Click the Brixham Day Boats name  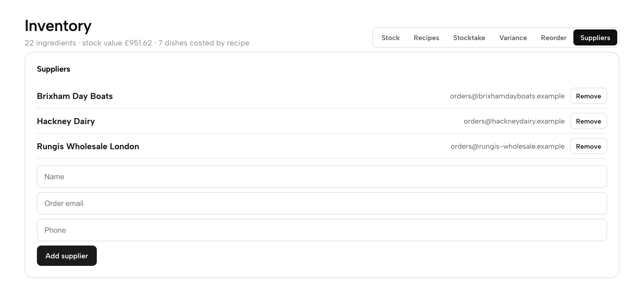pos(75,96)
